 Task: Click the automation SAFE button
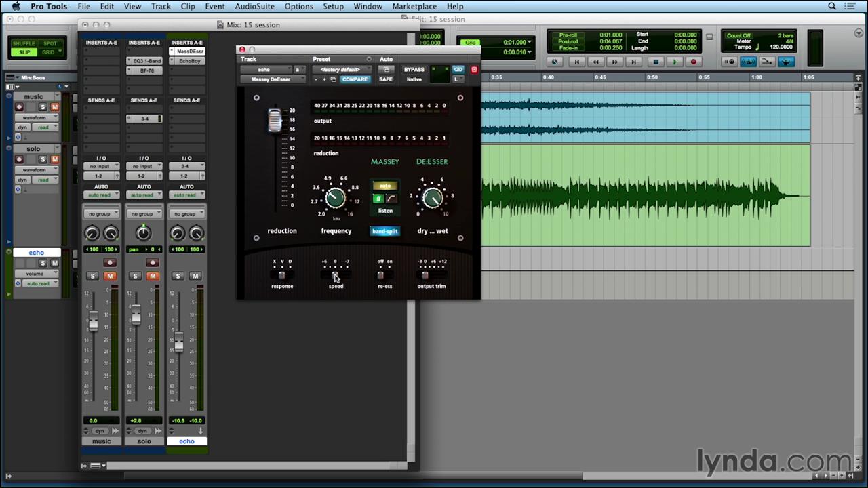[x=386, y=79]
